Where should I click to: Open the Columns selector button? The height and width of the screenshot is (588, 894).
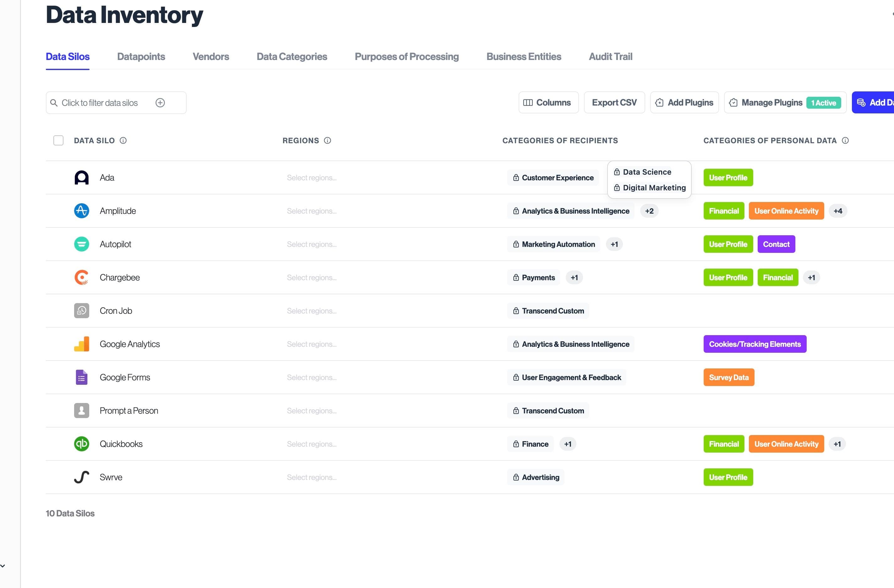(x=548, y=103)
